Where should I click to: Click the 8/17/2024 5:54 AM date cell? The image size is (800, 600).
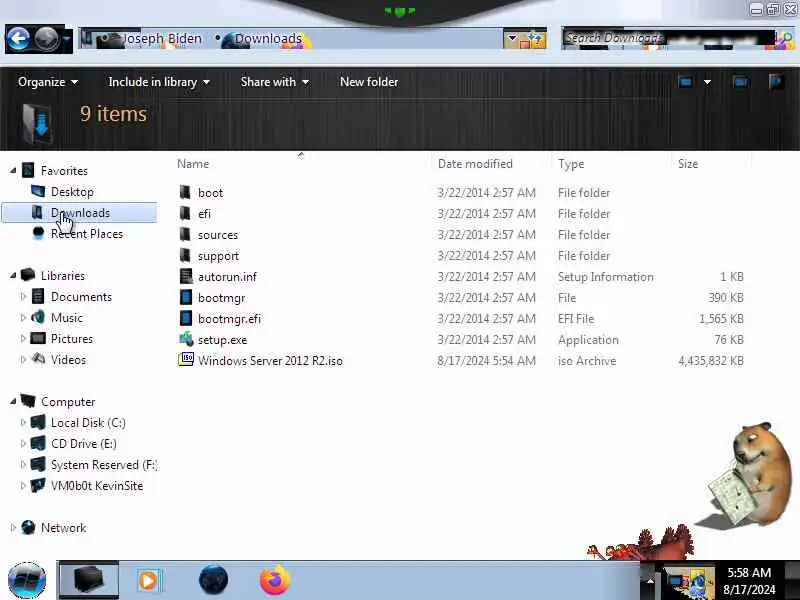coord(487,361)
